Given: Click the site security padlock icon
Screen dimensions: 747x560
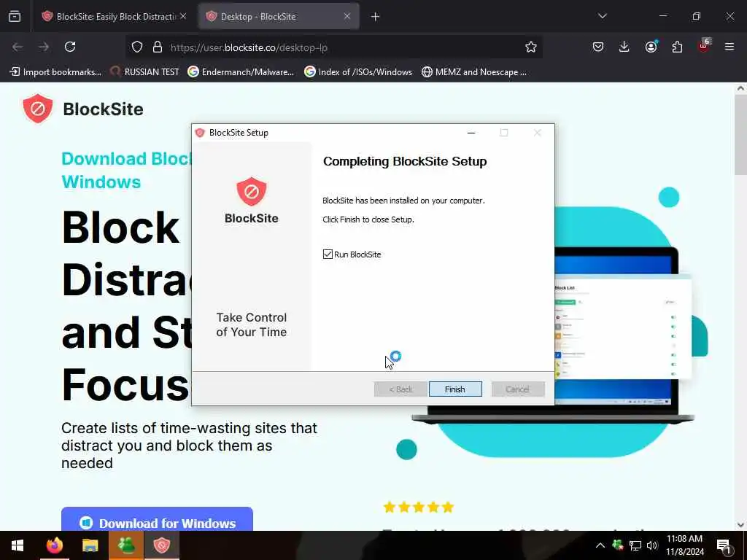Looking at the screenshot, I should [158, 47].
